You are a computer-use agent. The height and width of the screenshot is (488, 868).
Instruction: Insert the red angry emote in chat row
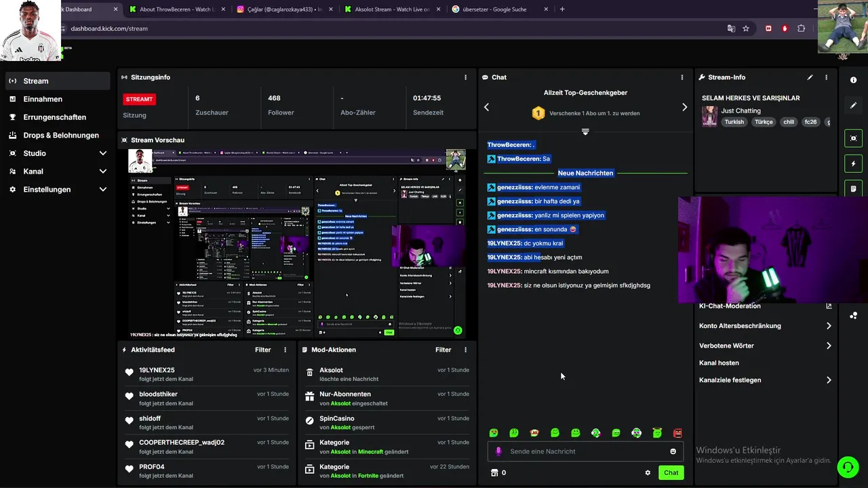(677, 433)
